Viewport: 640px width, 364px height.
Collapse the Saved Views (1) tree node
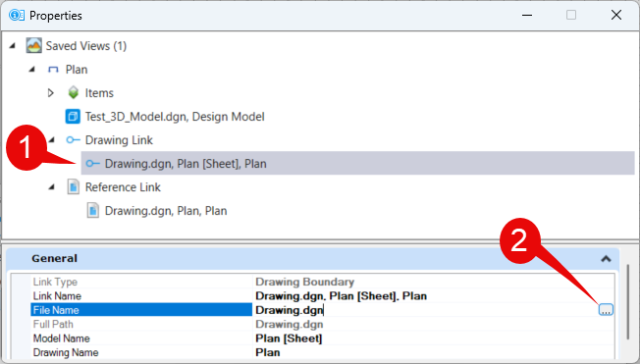[12, 46]
